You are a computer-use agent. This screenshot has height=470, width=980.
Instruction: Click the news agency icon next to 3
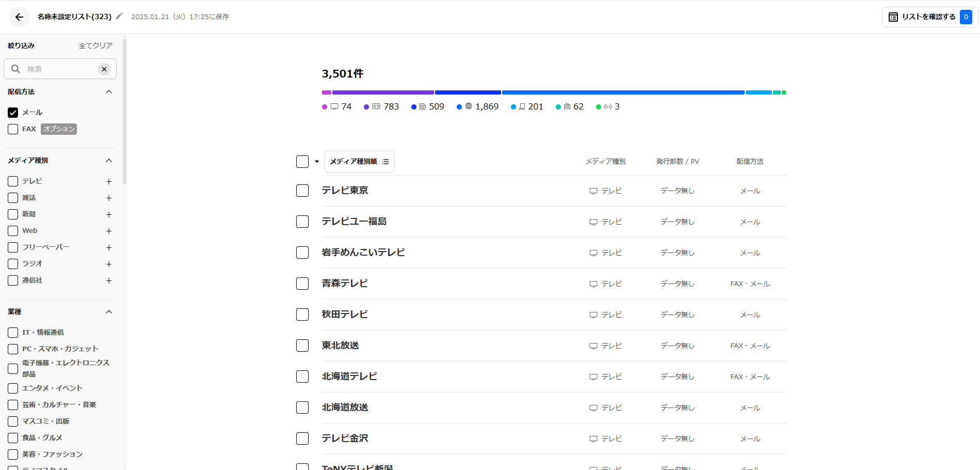608,106
